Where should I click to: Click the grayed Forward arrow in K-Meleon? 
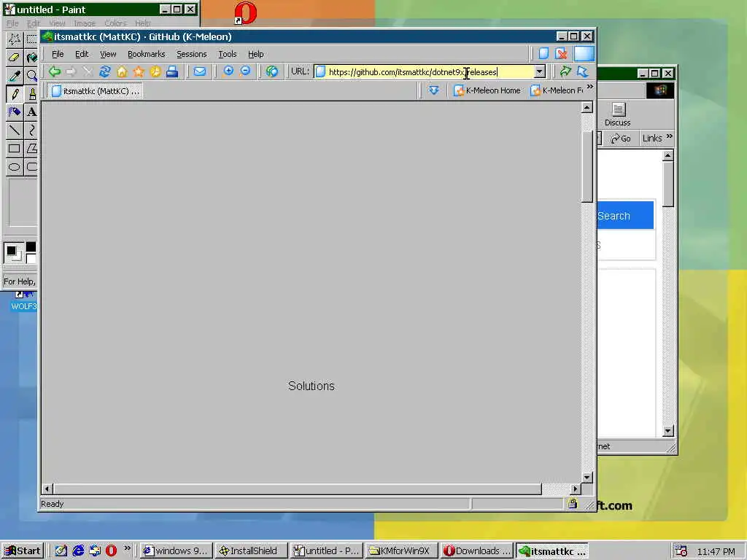point(71,72)
